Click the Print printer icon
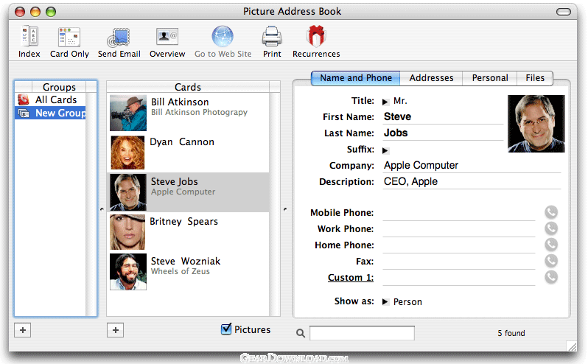 point(272,36)
